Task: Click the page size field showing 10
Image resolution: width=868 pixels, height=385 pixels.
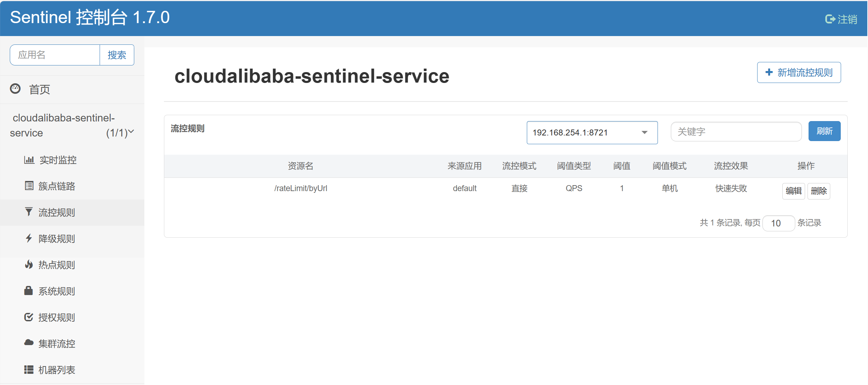Action: 779,223
